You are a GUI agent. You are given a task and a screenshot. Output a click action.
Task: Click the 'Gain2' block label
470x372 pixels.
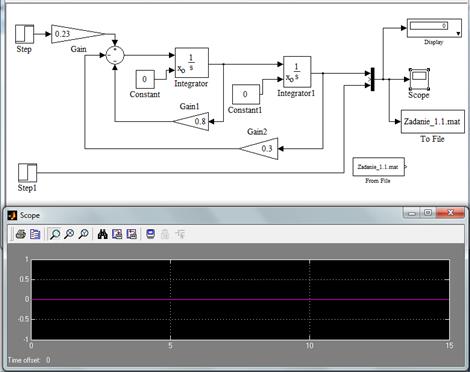[x=257, y=132]
